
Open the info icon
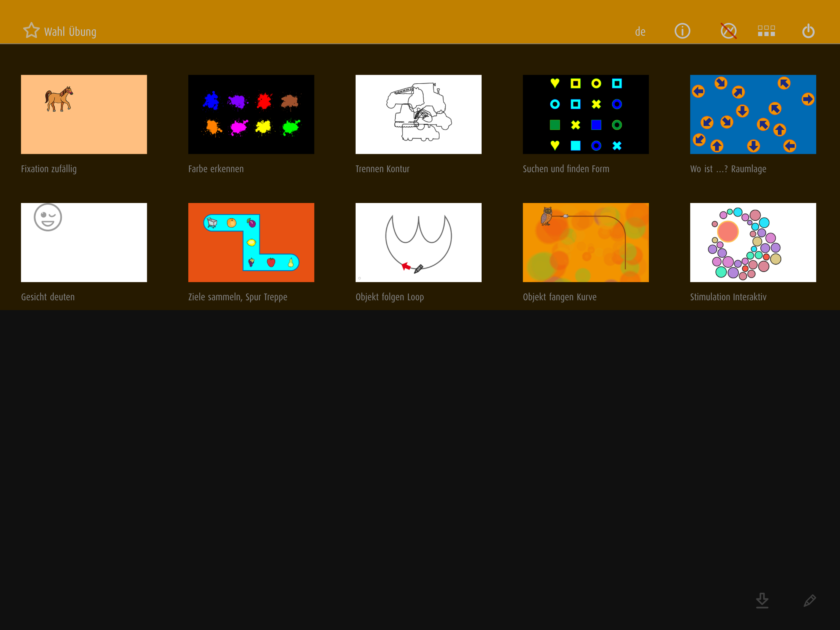click(682, 31)
